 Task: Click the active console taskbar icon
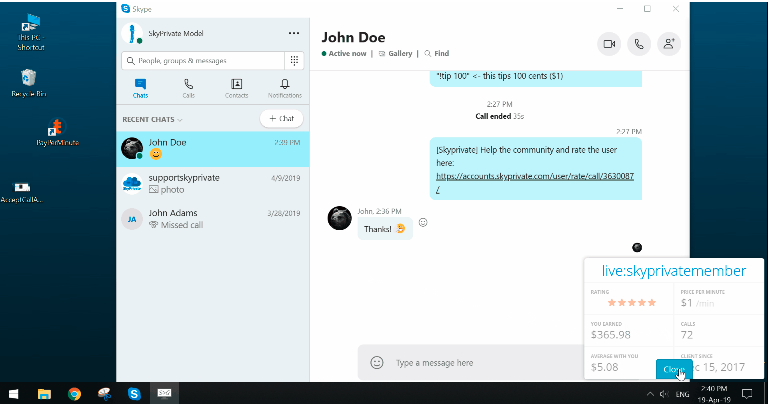click(x=164, y=393)
